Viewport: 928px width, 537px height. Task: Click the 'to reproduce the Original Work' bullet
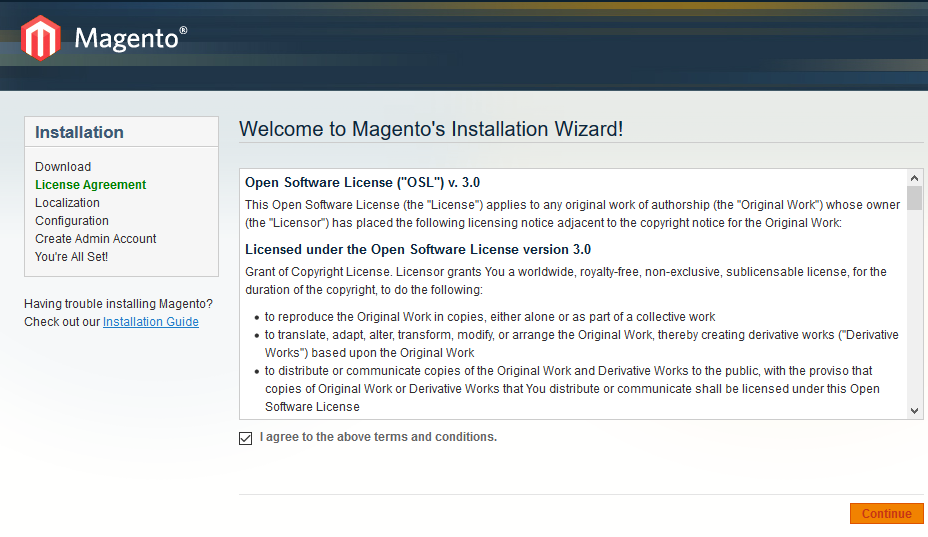click(x=490, y=317)
